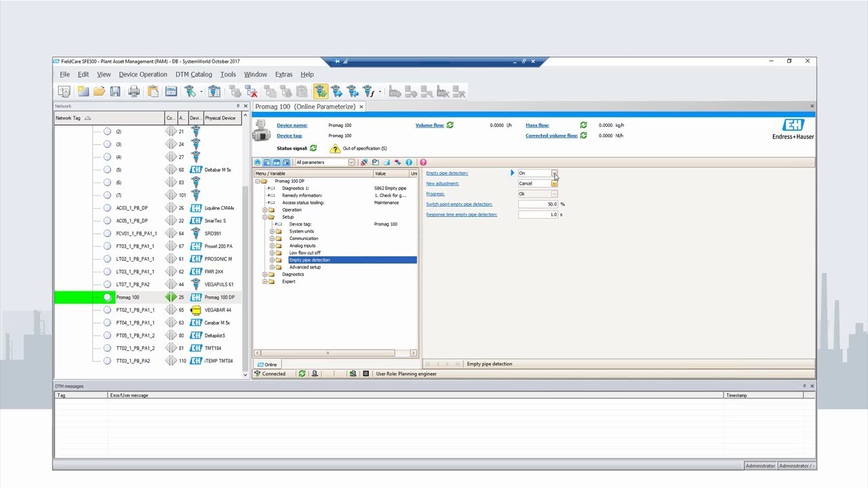Click the yellow VEGABAR 44 device icon
868x488 pixels.
point(196,310)
